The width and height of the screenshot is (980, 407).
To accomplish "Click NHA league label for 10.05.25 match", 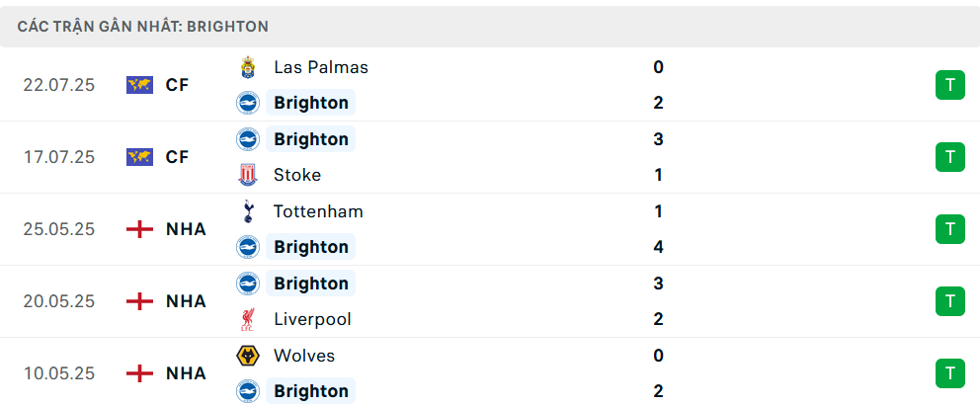I will tap(187, 373).
